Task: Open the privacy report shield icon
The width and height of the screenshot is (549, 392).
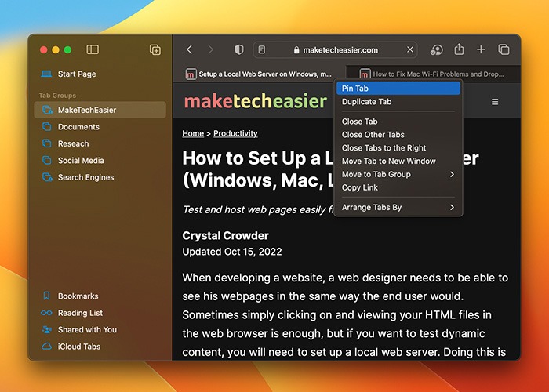Action: pos(238,49)
